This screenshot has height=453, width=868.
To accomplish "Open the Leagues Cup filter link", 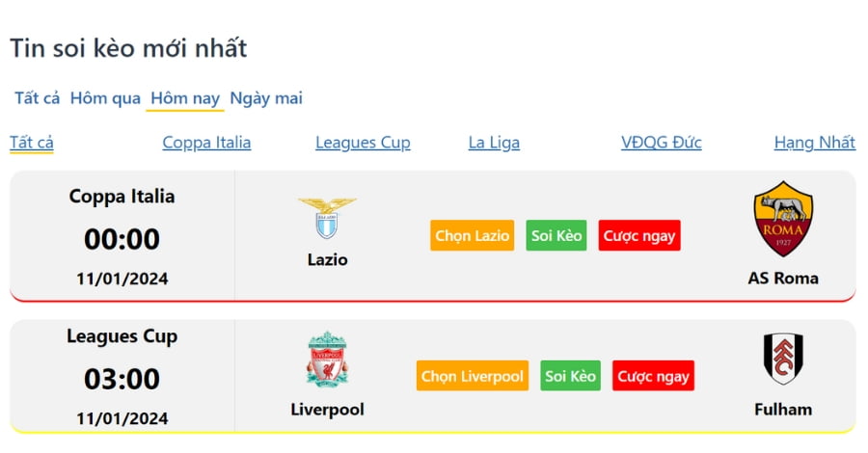I will (x=364, y=143).
